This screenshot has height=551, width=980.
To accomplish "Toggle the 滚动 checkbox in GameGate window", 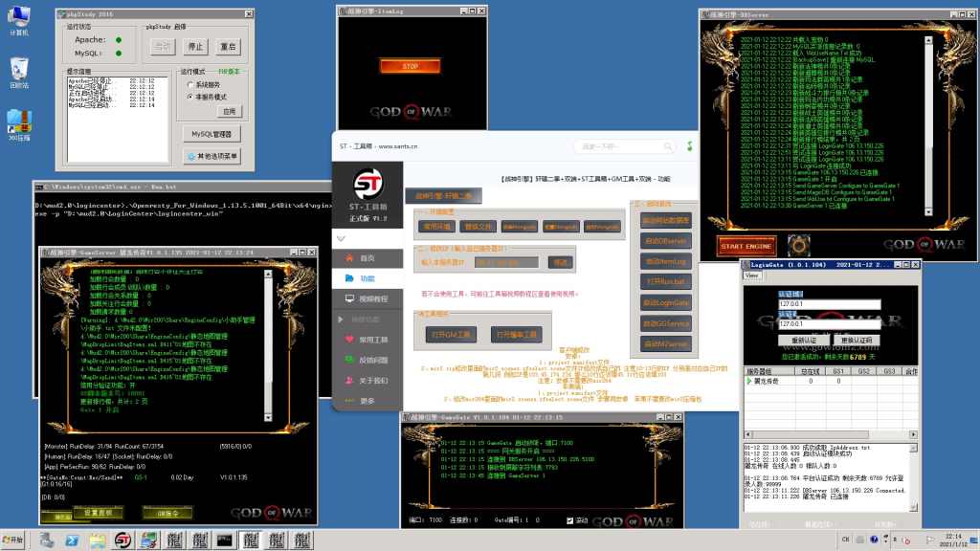I will (570, 520).
